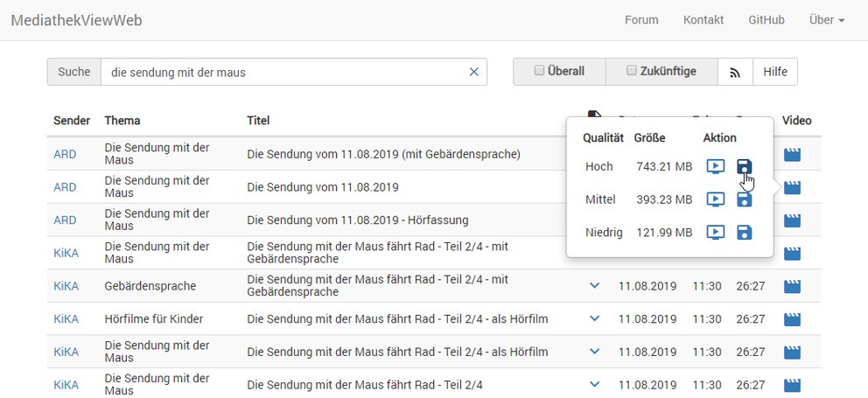The height and width of the screenshot is (398, 868).
Task: Clear the search field with X
Action: [x=474, y=72]
